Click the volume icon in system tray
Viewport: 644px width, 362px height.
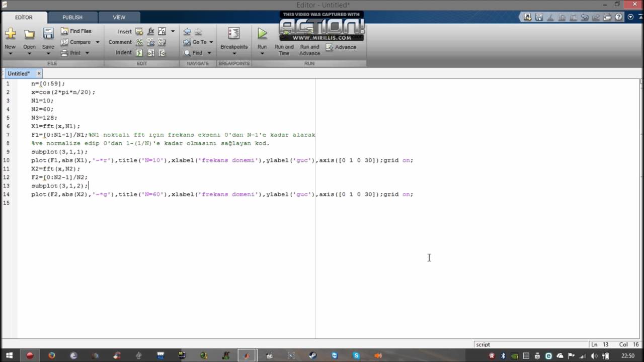594,355
